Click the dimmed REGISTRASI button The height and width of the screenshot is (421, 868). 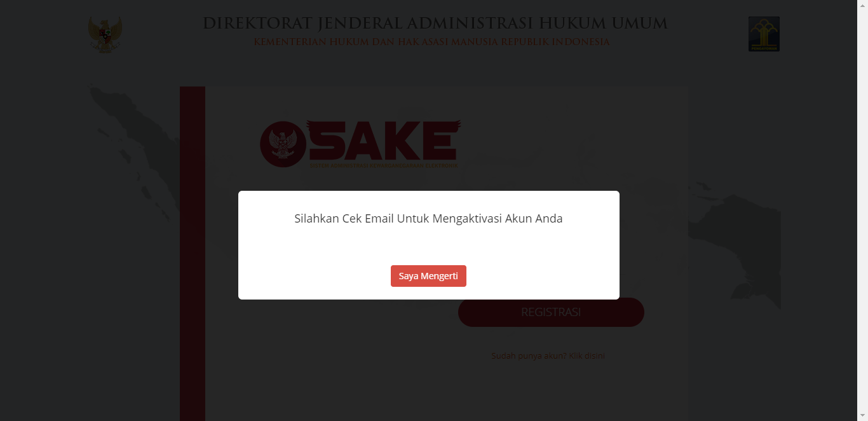[551, 312]
